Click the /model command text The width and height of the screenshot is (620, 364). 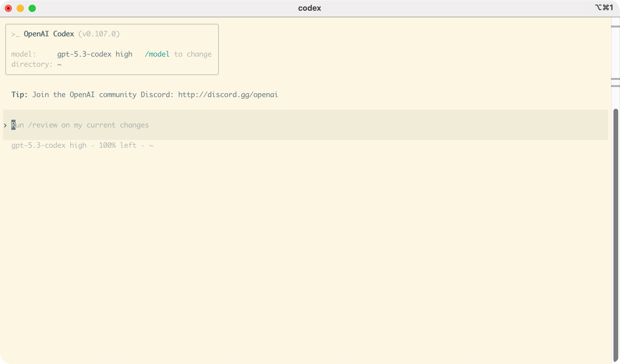click(157, 54)
